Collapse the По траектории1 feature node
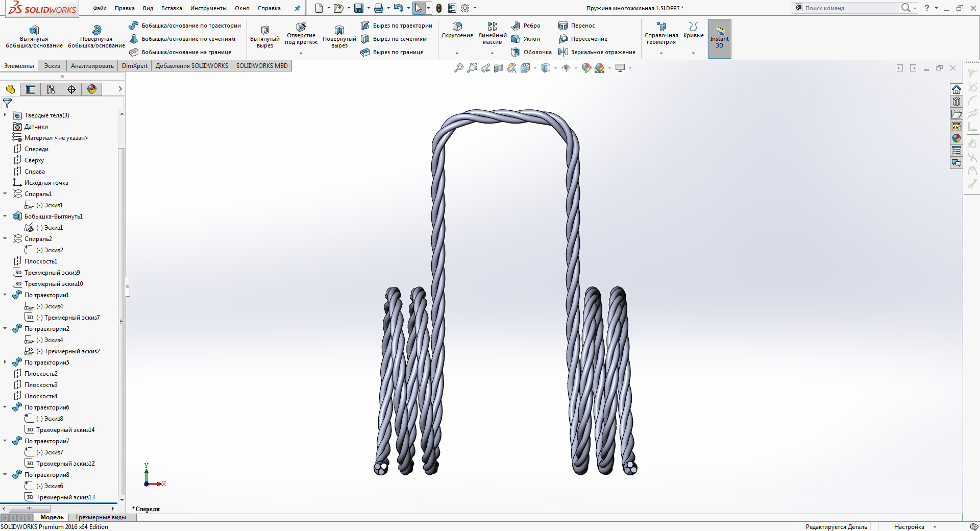The height and width of the screenshot is (531, 980). click(5, 295)
